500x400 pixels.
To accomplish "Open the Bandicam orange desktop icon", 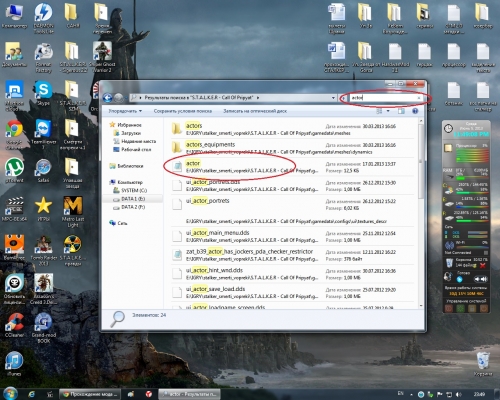I will click(14, 248).
